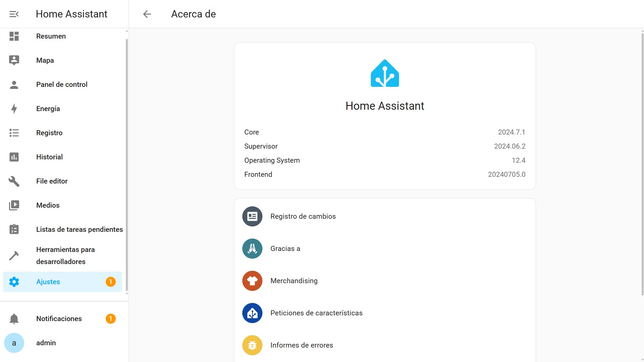This screenshot has width=644, height=362.
Task: Click the Medios play icon
Action: 14,205
